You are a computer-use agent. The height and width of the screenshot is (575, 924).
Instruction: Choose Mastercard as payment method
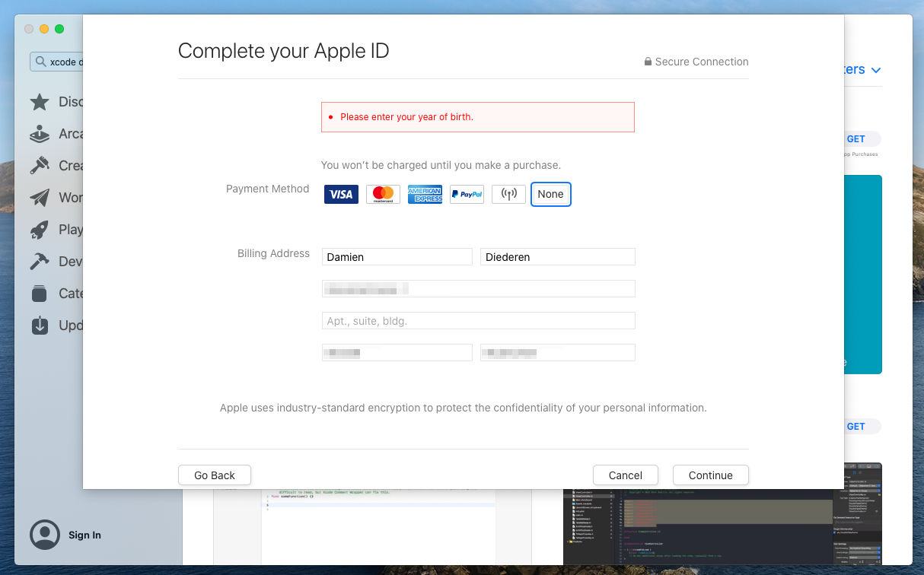(x=383, y=195)
